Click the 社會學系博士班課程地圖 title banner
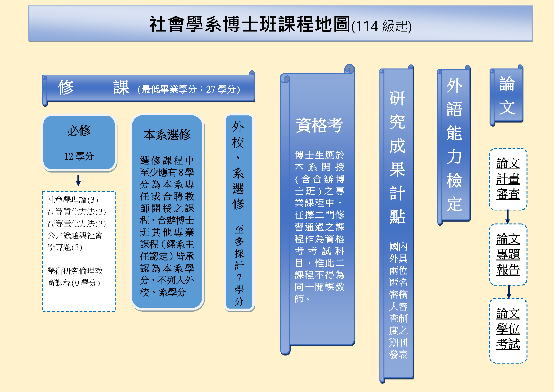Screen dimensions: 554x392 [x=280, y=24]
